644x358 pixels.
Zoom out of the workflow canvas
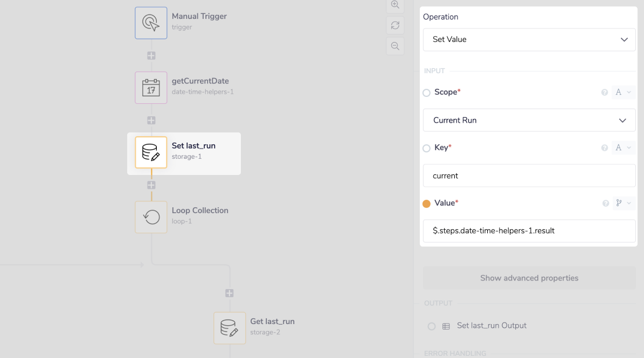click(395, 46)
